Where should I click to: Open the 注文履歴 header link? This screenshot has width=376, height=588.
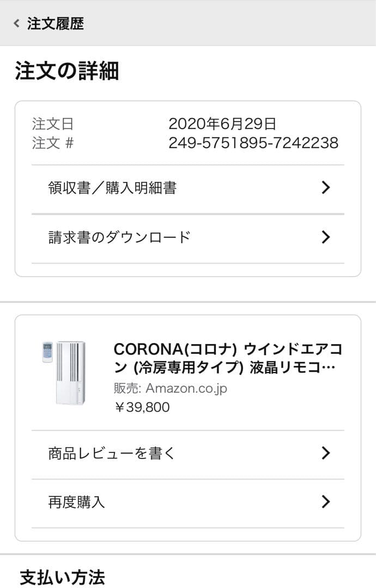(x=51, y=24)
